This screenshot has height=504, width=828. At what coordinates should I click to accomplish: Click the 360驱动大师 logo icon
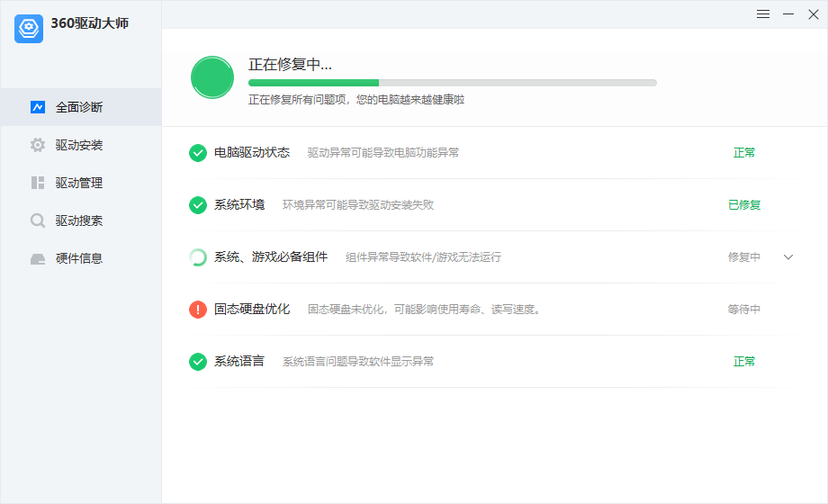pos(29,29)
